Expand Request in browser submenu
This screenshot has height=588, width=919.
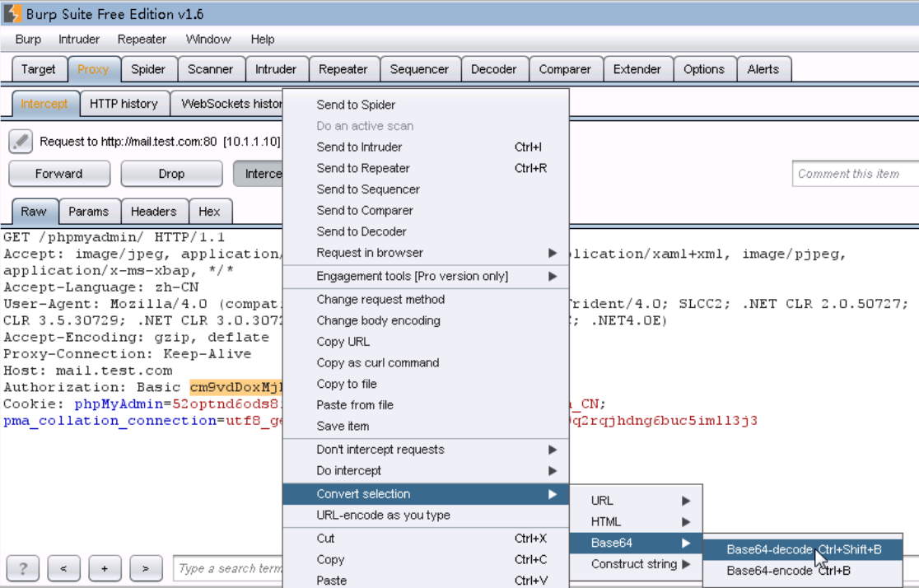point(426,253)
